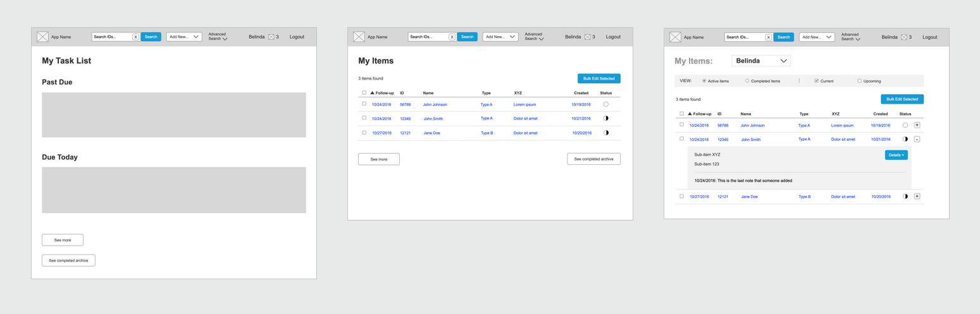Open the Belinda owner dropdown next to My Items

pos(761,61)
